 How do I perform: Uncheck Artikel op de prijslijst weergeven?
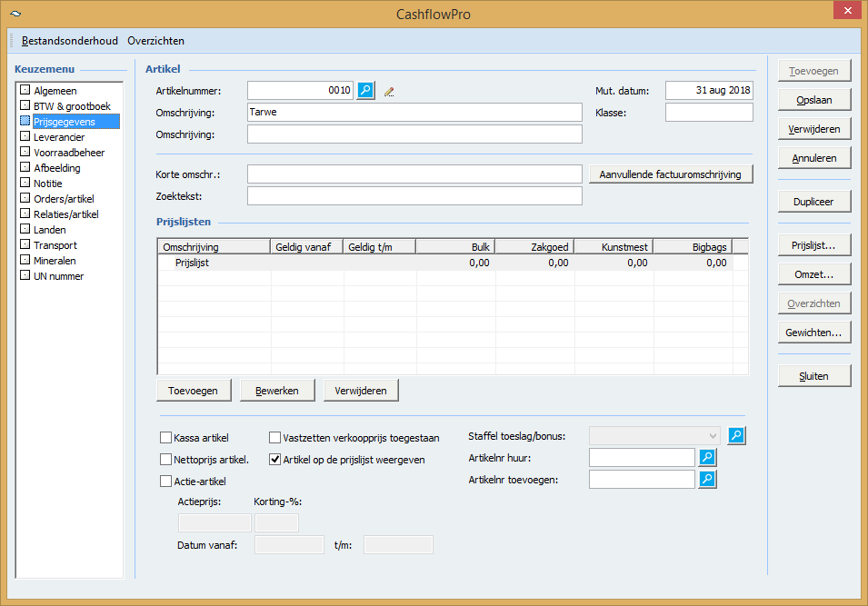[275, 460]
